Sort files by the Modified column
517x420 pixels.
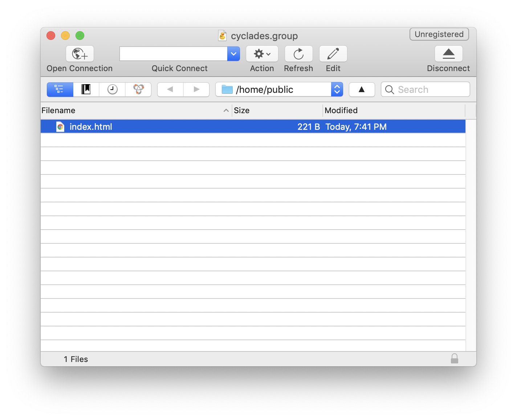tap(392, 111)
